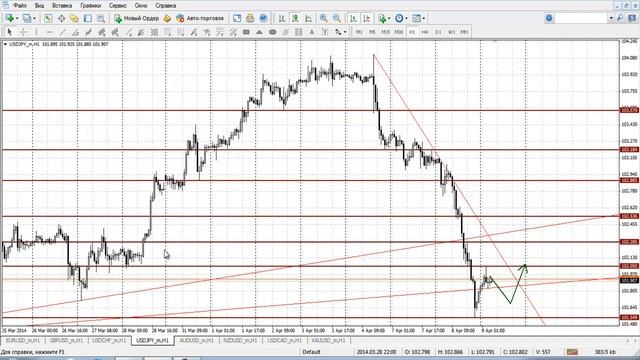Select the text label tool

[x=325, y=32]
